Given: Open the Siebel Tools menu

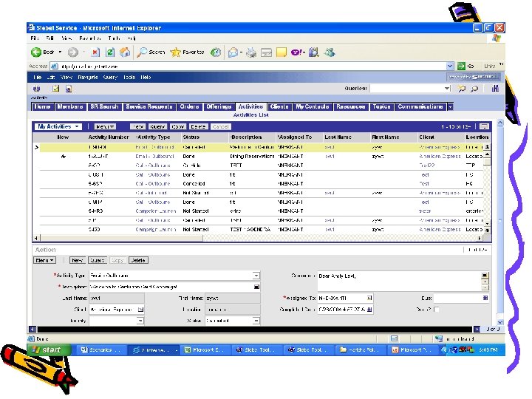Looking at the screenshot, I should coord(129,78).
